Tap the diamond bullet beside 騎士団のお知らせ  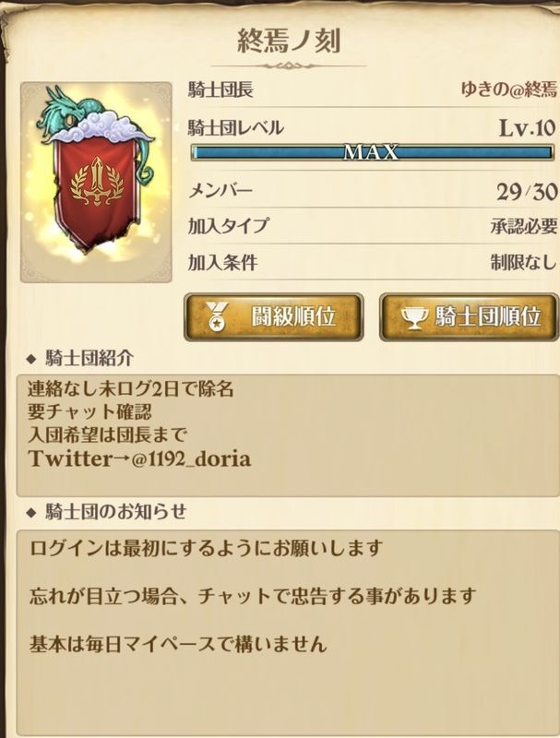31,512
